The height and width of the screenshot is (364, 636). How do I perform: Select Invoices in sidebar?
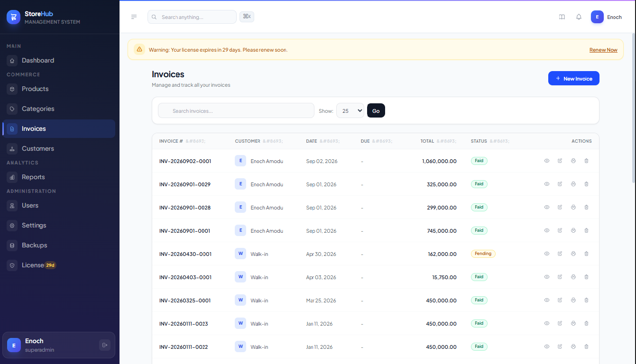59,128
